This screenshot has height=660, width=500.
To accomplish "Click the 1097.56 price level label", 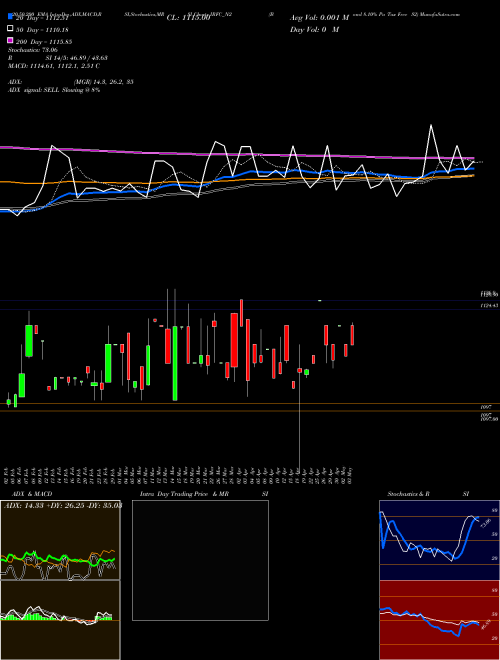I will pyautogui.click(x=487, y=419).
